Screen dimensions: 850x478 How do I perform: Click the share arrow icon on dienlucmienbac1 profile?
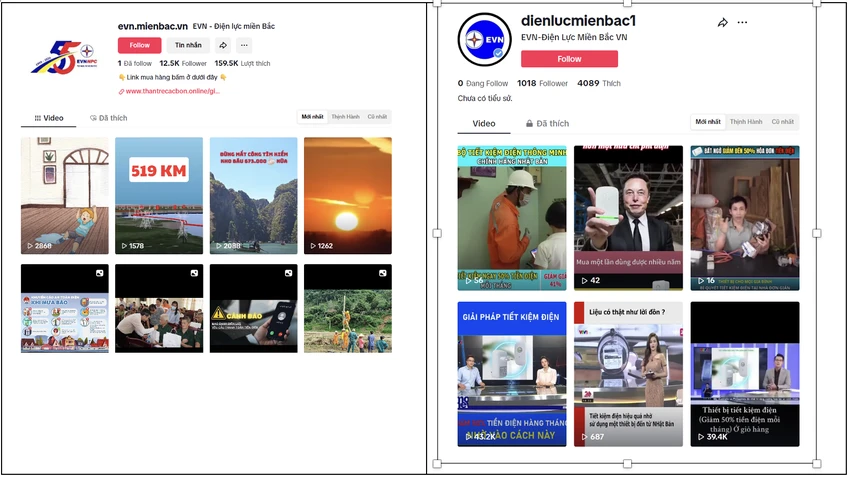click(x=722, y=23)
